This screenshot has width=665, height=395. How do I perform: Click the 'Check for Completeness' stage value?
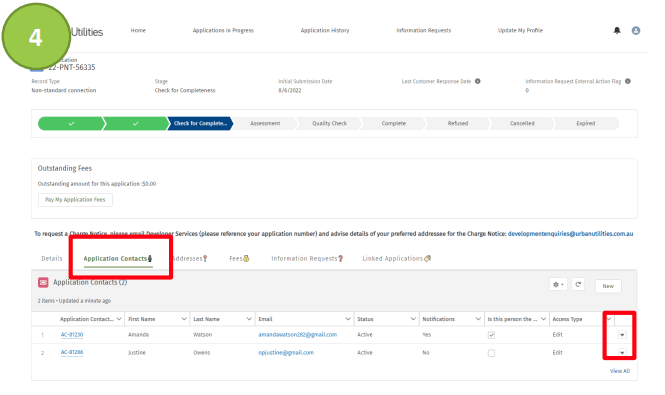pos(185,90)
